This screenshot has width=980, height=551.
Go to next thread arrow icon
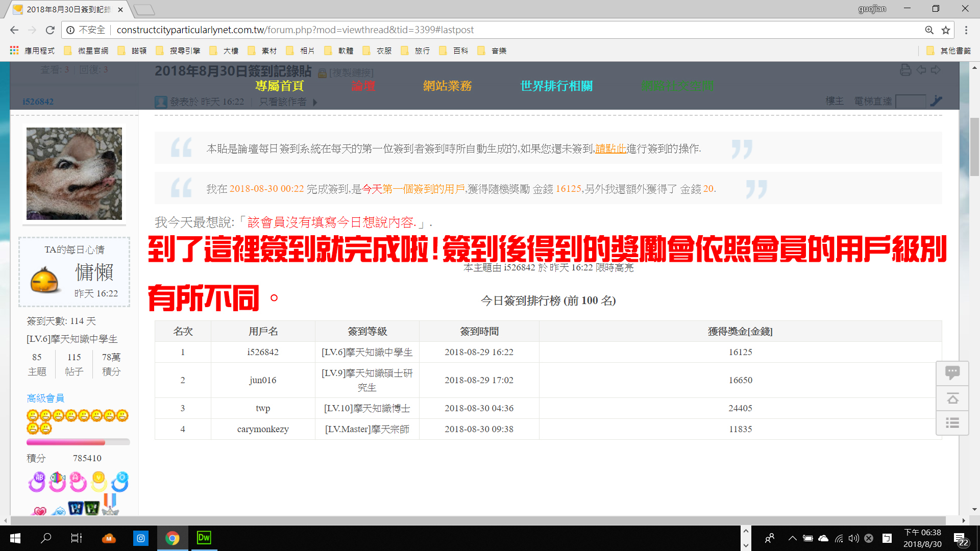coord(936,70)
